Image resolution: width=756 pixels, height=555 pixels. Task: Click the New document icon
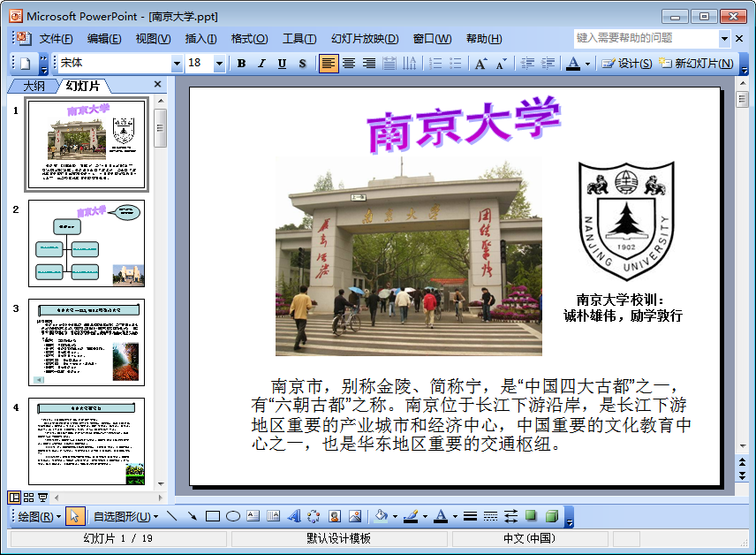[25, 64]
